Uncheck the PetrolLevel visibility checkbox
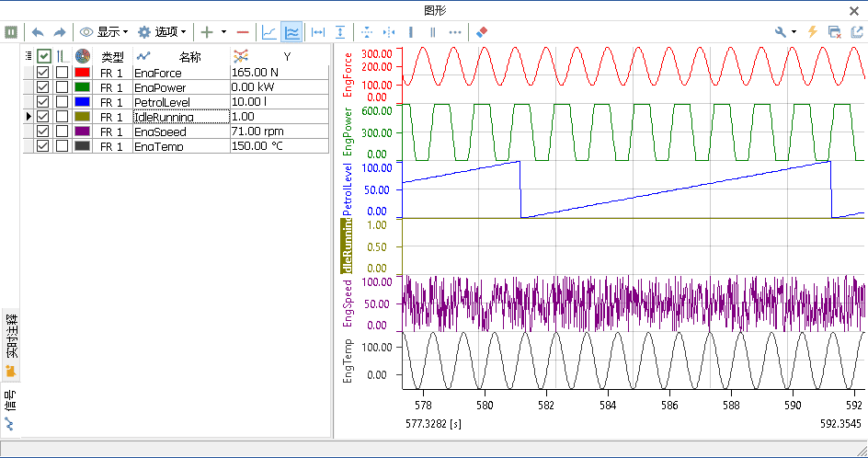868x458 pixels. (42, 102)
